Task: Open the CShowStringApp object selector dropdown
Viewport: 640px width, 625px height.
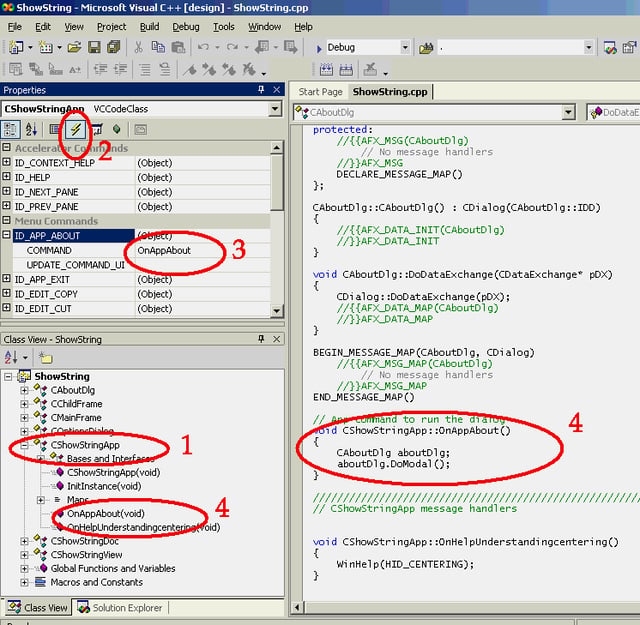Action: tap(275, 109)
